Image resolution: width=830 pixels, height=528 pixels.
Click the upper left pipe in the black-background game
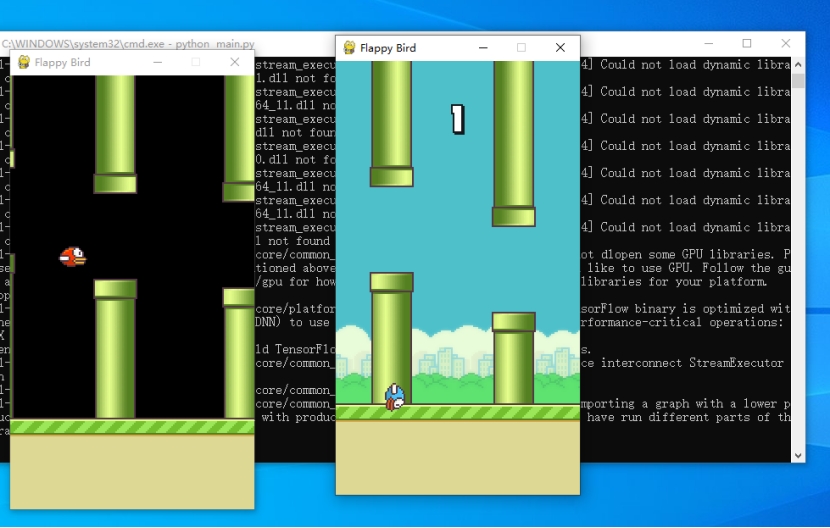pos(115,135)
